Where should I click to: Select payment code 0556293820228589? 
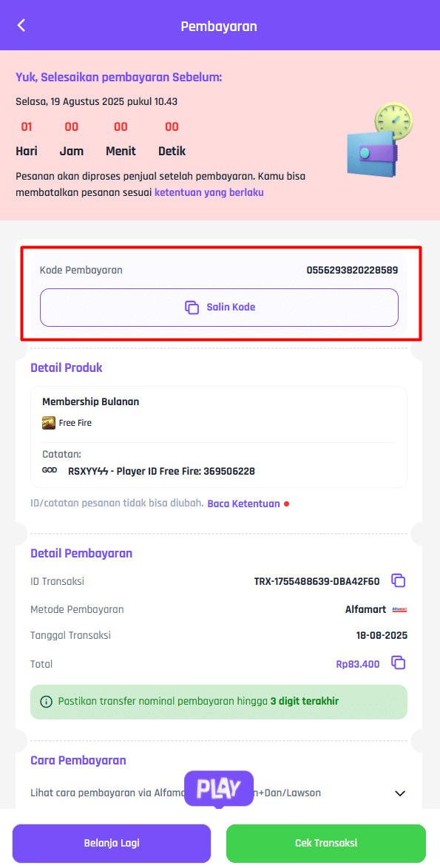coord(352,270)
